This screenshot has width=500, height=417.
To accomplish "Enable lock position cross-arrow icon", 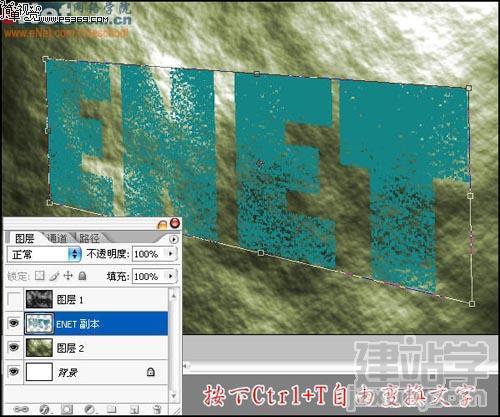I will tap(68, 276).
